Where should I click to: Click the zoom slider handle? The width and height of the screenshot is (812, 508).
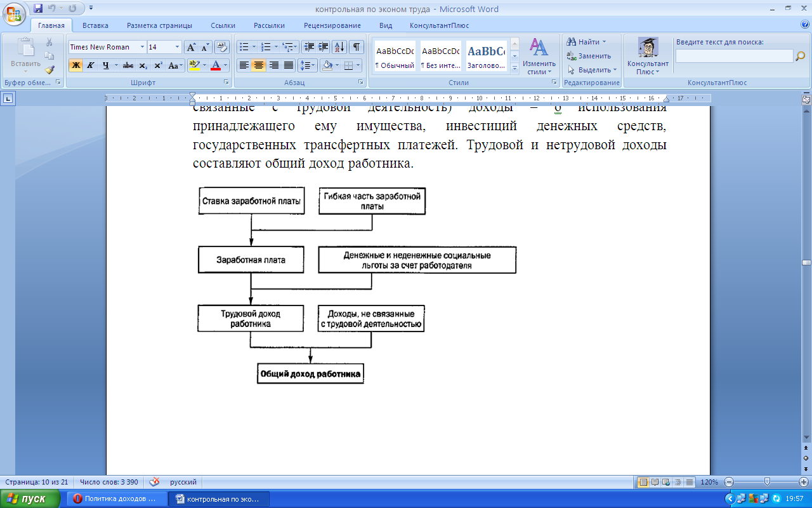click(x=767, y=482)
